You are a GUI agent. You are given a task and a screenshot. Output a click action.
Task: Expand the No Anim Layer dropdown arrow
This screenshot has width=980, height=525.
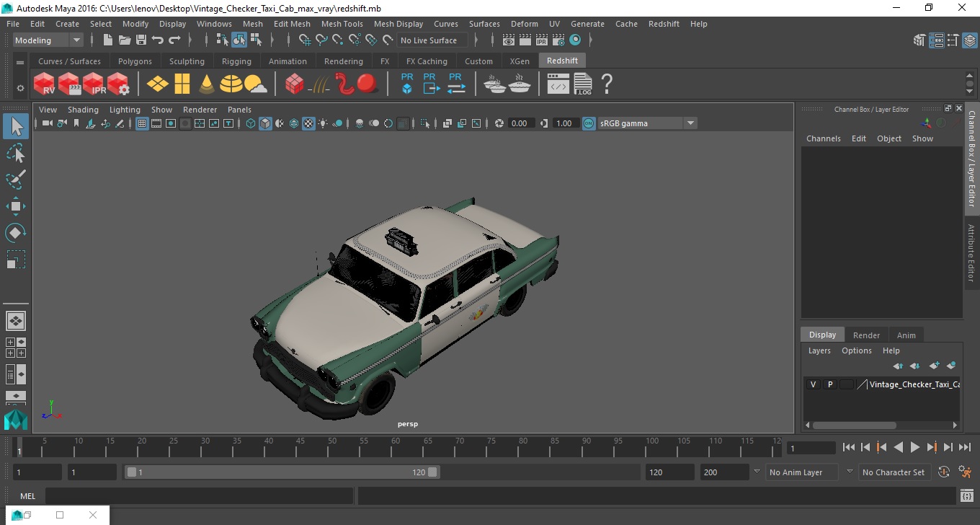757,472
